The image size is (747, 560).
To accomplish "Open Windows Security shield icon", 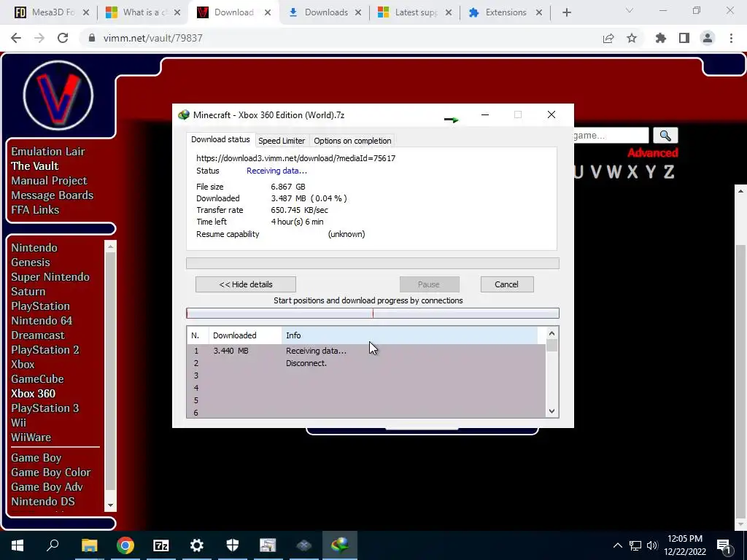I will pyautogui.click(x=233, y=545).
